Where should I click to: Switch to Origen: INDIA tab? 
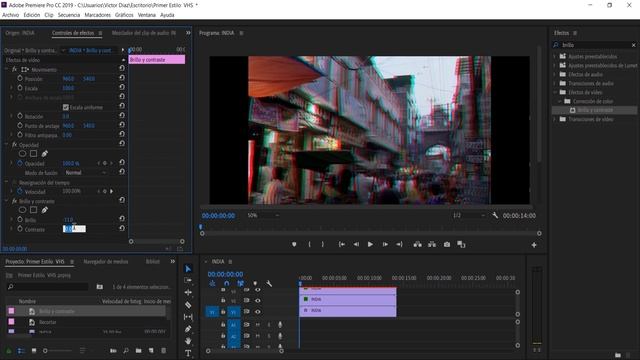tap(20, 33)
